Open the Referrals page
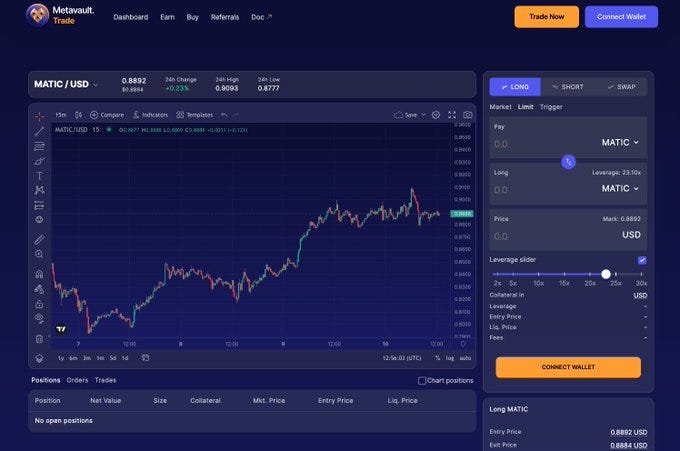The image size is (680, 451). coord(225,17)
